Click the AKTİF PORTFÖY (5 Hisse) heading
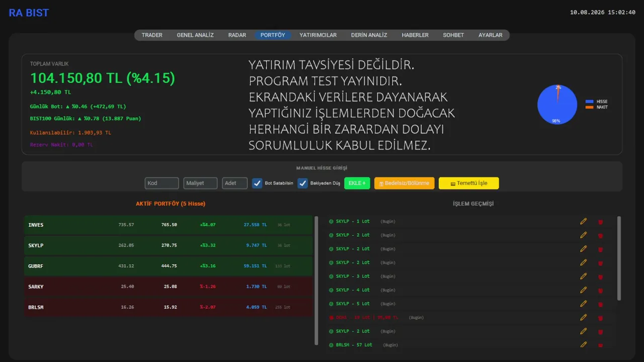Image resolution: width=644 pixels, height=362 pixels. tap(171, 204)
